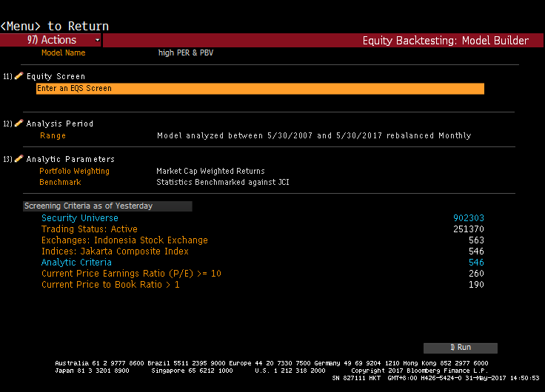Select the Range setting label
The height and width of the screenshot is (392, 545).
[53, 136]
